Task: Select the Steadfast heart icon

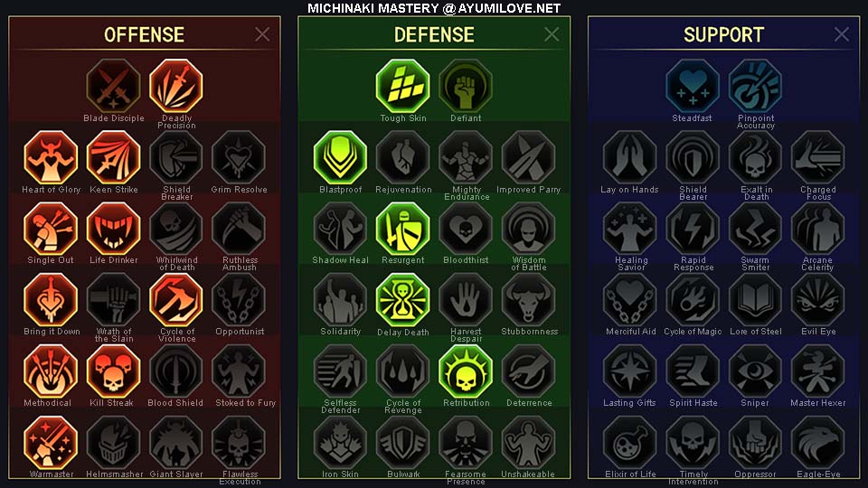Action: coord(693,87)
